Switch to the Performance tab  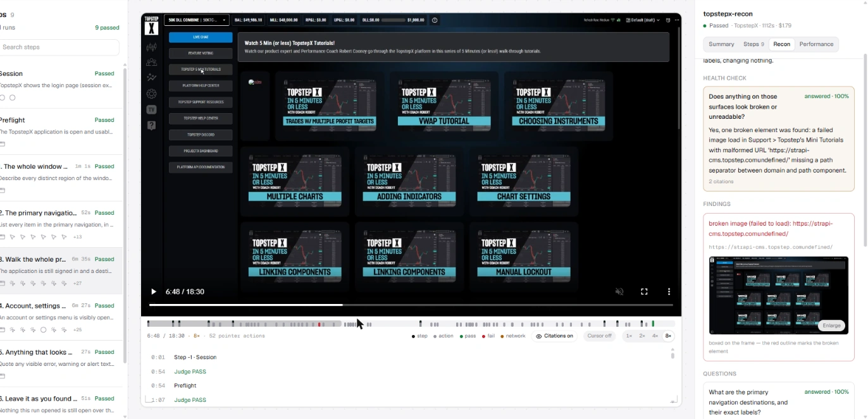pyautogui.click(x=816, y=44)
